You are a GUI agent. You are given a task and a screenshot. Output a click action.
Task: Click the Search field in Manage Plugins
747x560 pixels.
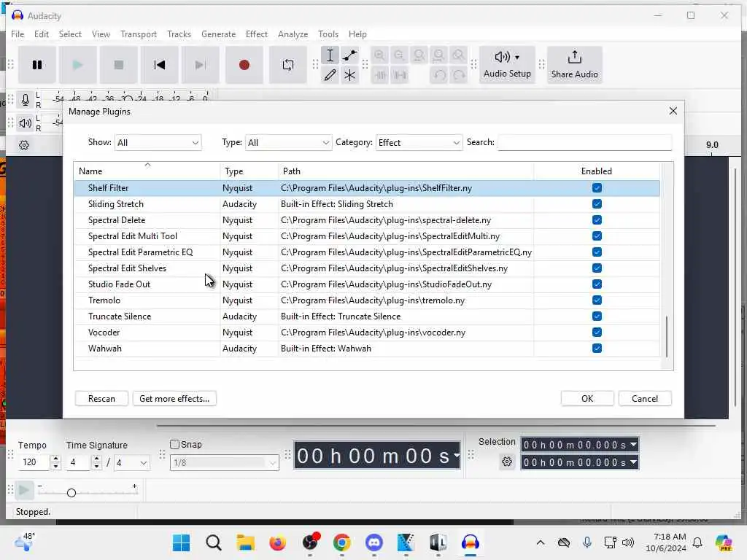pyautogui.click(x=584, y=142)
